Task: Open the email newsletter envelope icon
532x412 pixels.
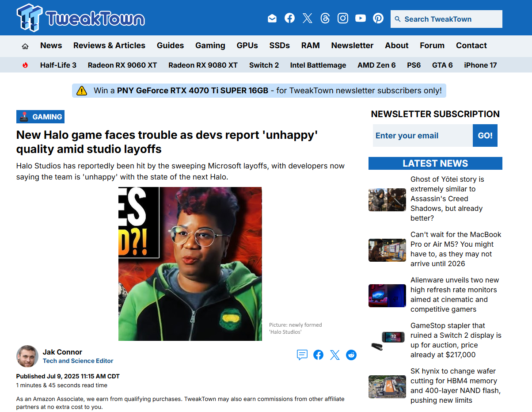Action: 272,18
